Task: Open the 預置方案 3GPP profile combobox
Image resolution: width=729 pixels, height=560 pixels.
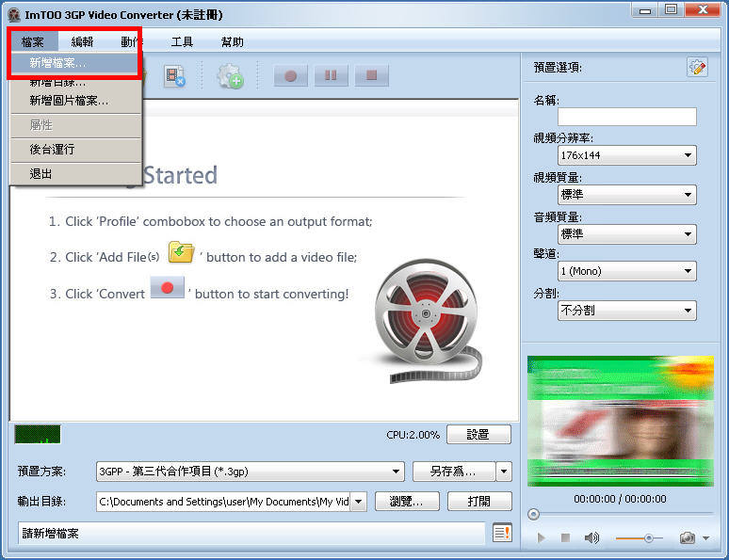Action: [x=250, y=472]
